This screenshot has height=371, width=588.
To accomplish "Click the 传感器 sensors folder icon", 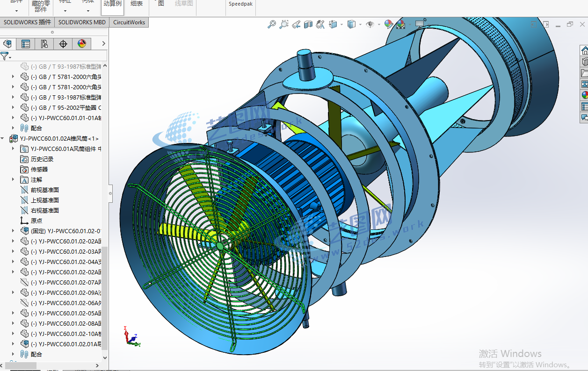I will (x=24, y=169).
